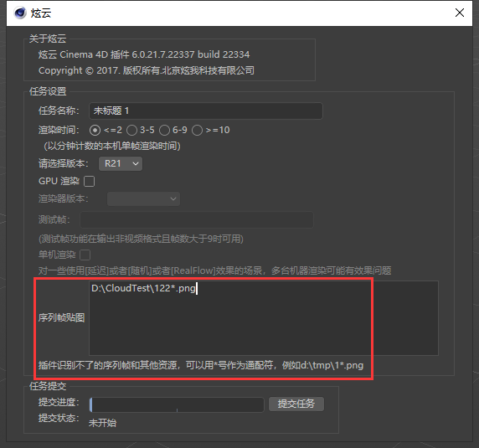
Task: Select the 3-5 render time option
Action: pos(131,131)
